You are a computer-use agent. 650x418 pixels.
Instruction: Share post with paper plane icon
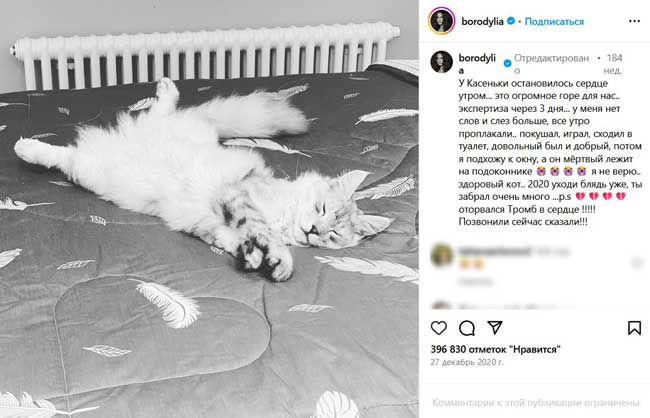point(495,328)
